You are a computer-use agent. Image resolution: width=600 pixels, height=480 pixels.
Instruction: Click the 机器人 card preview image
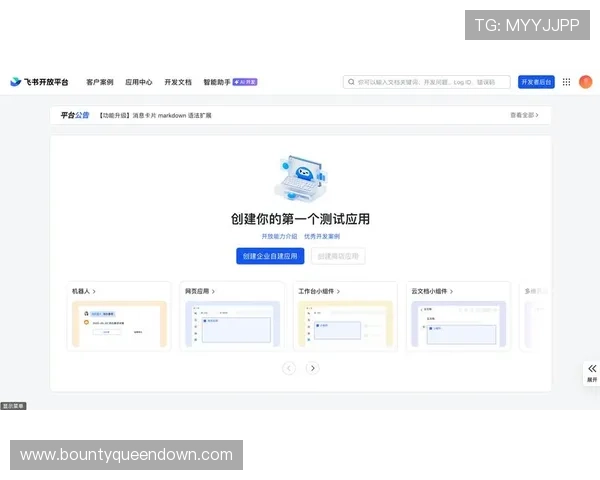click(x=119, y=324)
